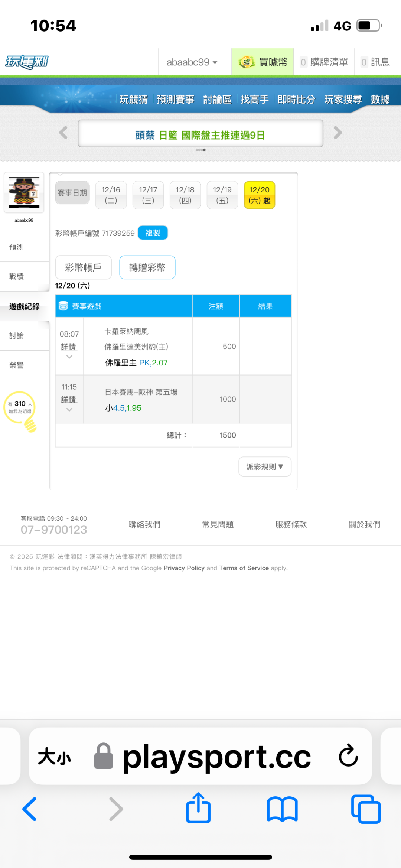Open the 數據 data menu
401x868 pixels.
click(x=380, y=100)
